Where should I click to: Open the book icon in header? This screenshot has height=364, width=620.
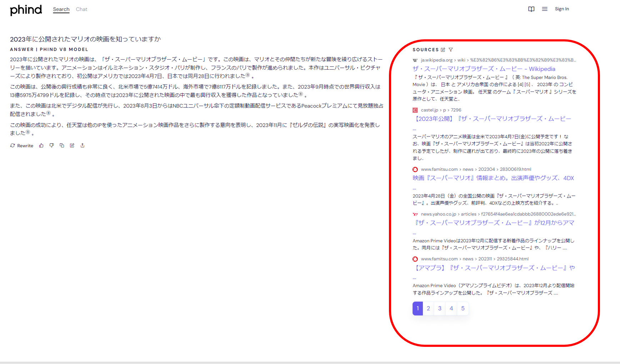(531, 9)
